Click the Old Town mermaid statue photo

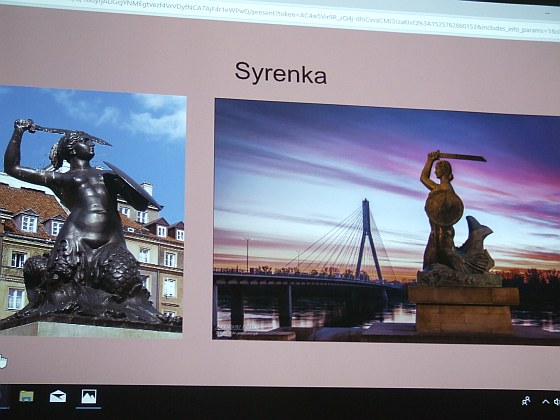(92, 212)
